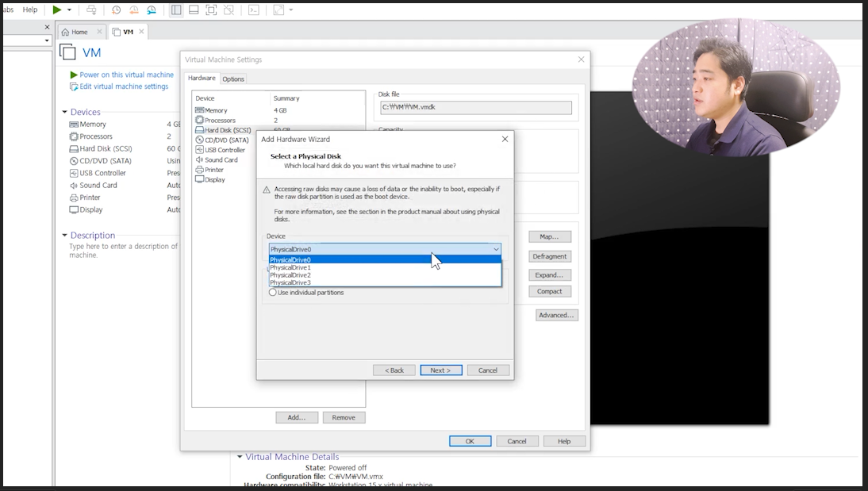The image size is (868, 491).
Task: Select Use individual partitions radio button
Action: click(272, 293)
